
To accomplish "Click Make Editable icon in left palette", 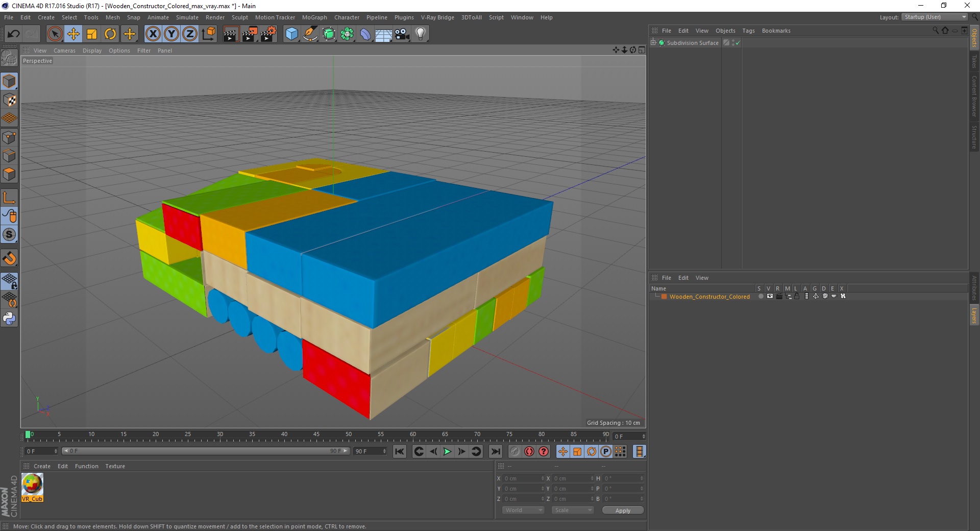I will [x=9, y=58].
